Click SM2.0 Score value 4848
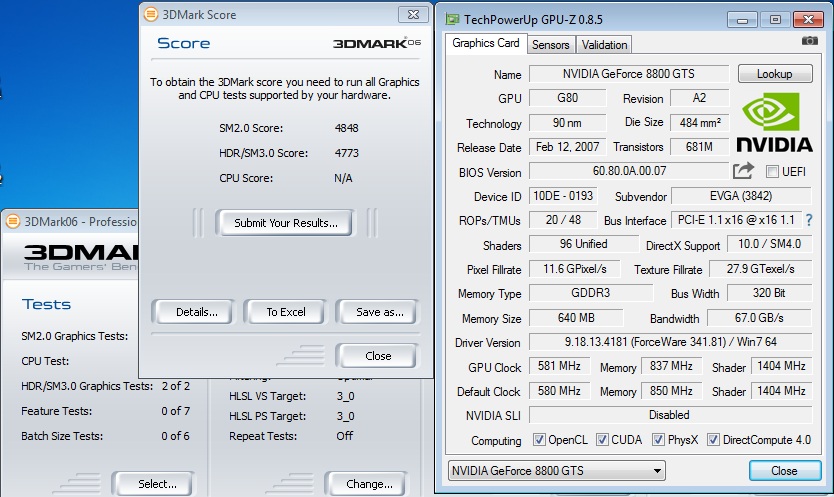Screen dimensions: 834x497 (x=347, y=128)
